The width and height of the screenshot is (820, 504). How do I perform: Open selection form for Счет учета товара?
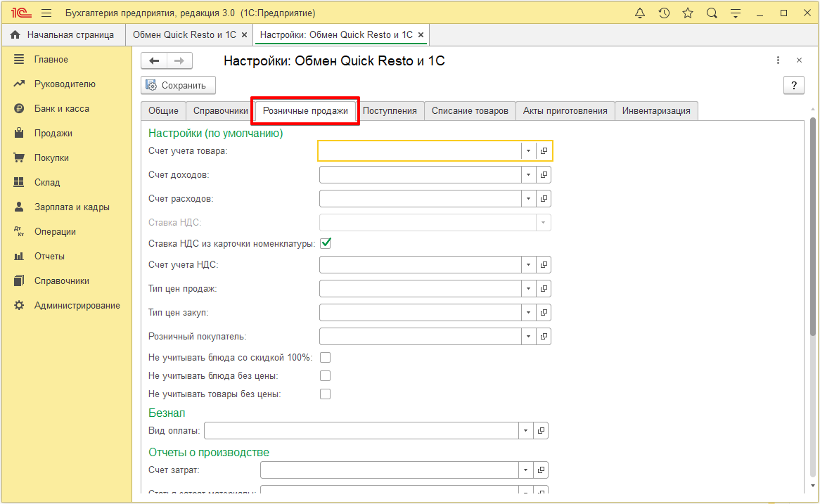(x=544, y=150)
